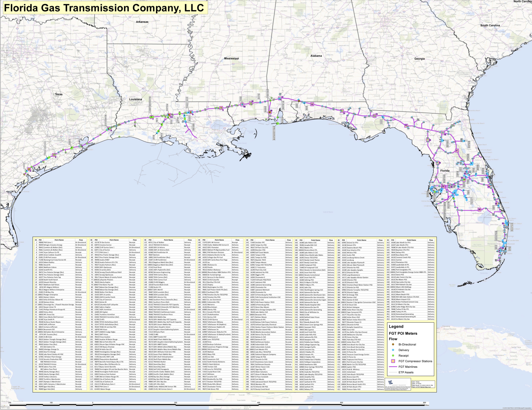Click table row Refugio-Crosstex Energy
The width and height of the screenshot is (532, 410).
60,245
